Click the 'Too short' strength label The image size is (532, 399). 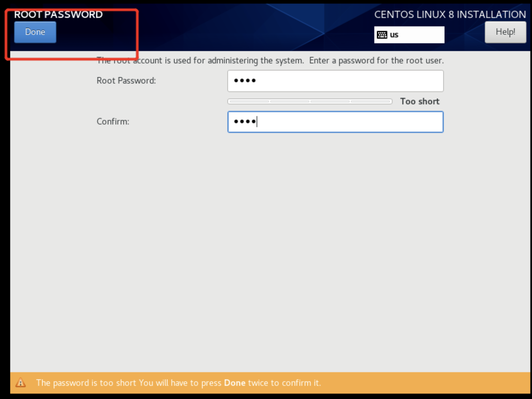(420, 101)
